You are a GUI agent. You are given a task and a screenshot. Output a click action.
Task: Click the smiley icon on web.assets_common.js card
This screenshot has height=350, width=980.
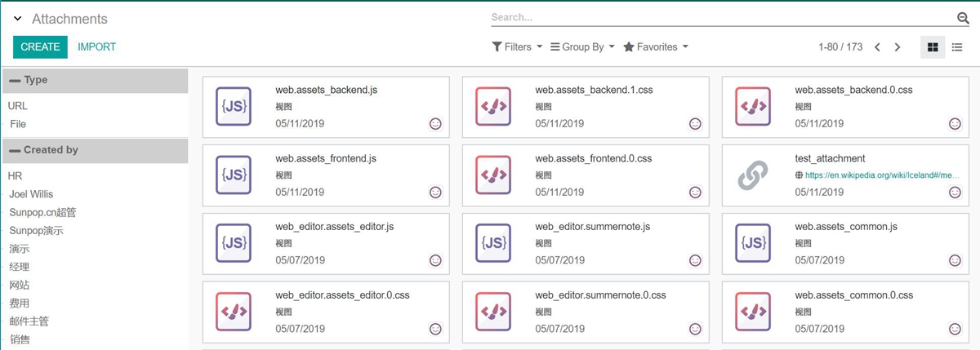tap(955, 260)
